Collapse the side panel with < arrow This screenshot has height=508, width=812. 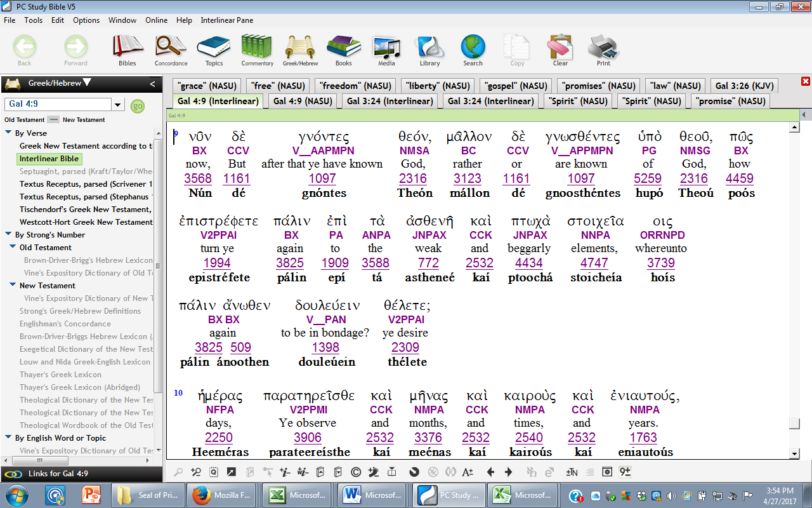[152, 84]
